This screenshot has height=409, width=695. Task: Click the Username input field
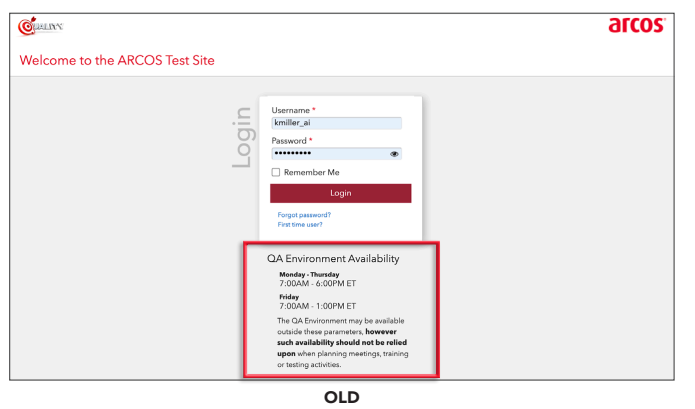pyautogui.click(x=336, y=123)
